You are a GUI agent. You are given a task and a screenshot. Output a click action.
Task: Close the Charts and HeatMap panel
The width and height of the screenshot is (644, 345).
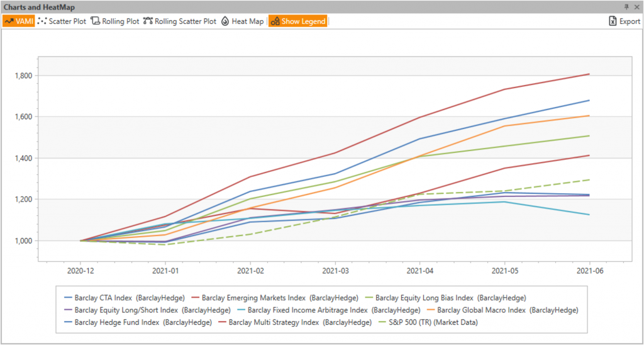(636, 6)
